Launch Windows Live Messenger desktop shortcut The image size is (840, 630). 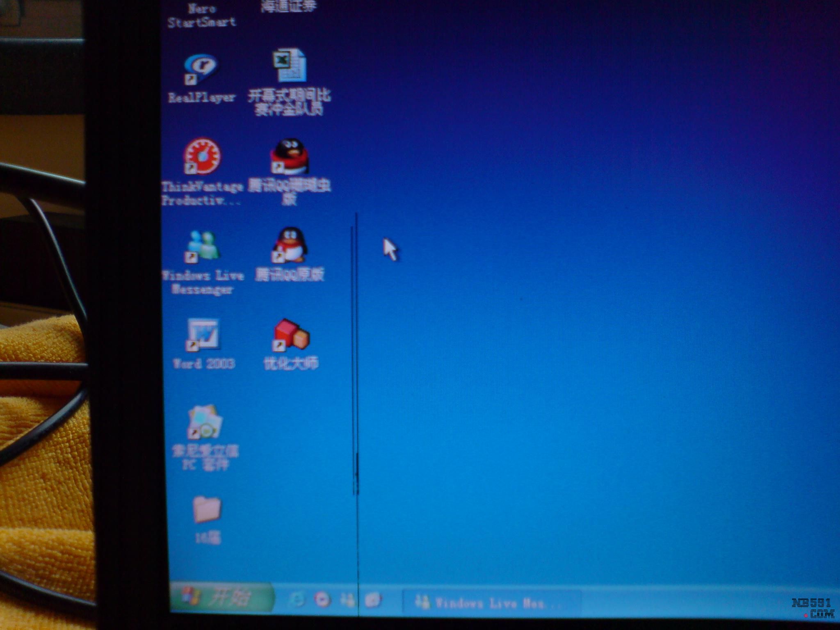click(x=203, y=246)
